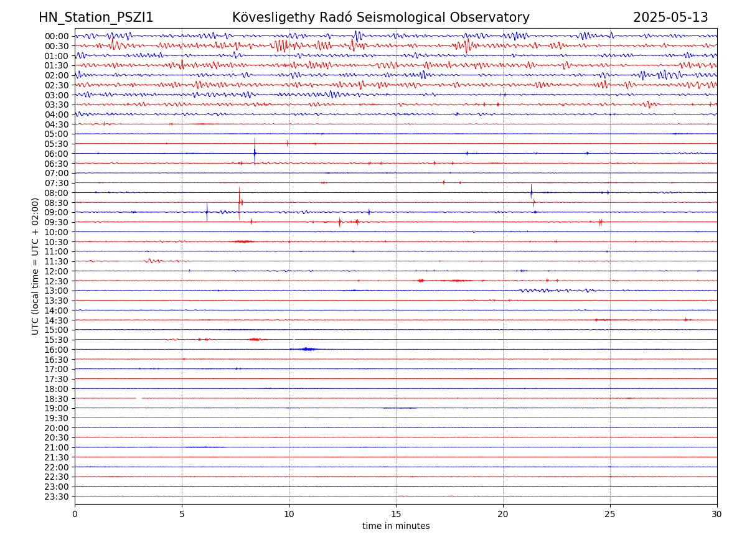
Task: Click the x-axis tick label 5
Action: (x=182, y=515)
